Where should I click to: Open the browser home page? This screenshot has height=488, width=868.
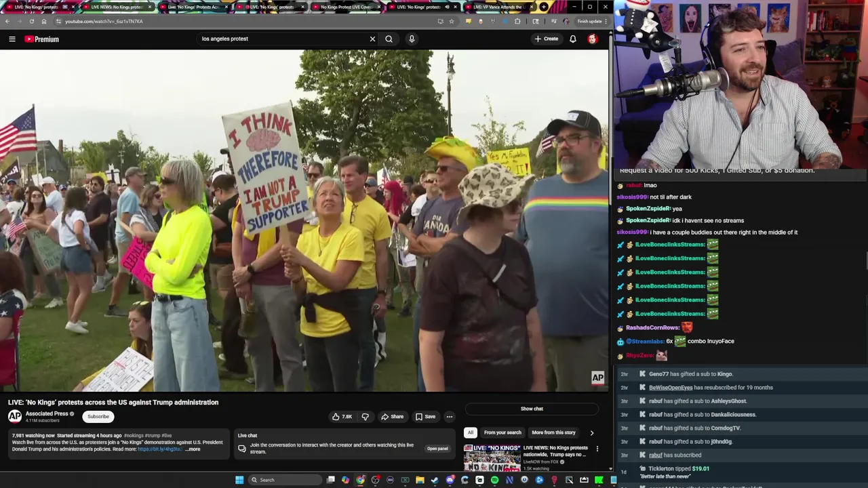(x=44, y=21)
